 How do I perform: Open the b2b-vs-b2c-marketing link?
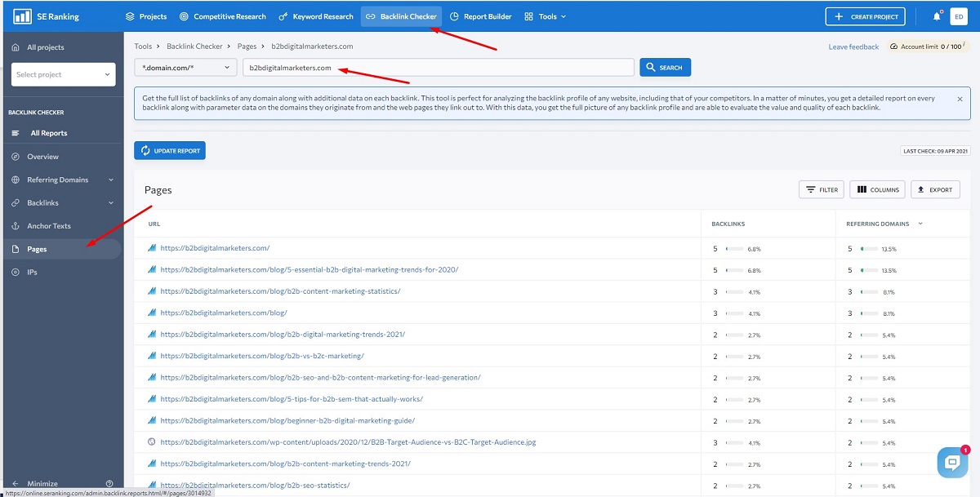tap(262, 356)
